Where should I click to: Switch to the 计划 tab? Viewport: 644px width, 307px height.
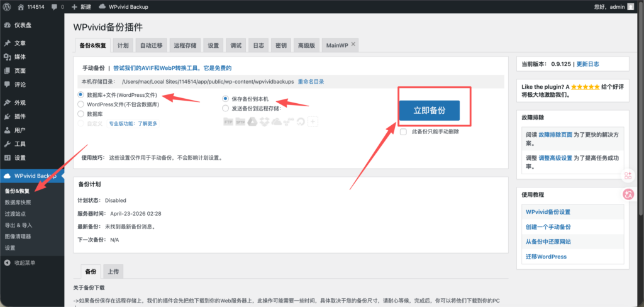(x=123, y=46)
